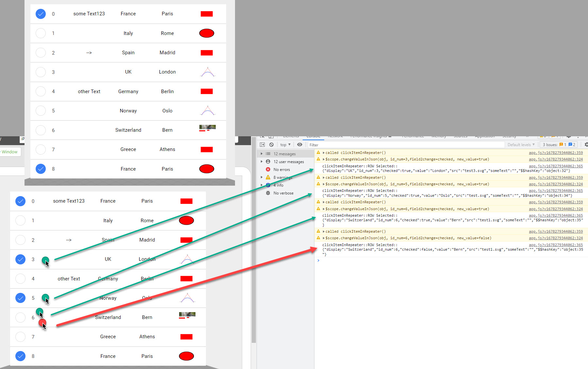588x369 pixels.
Task: Click warning icon beside 8 warnings
Action: (x=268, y=177)
